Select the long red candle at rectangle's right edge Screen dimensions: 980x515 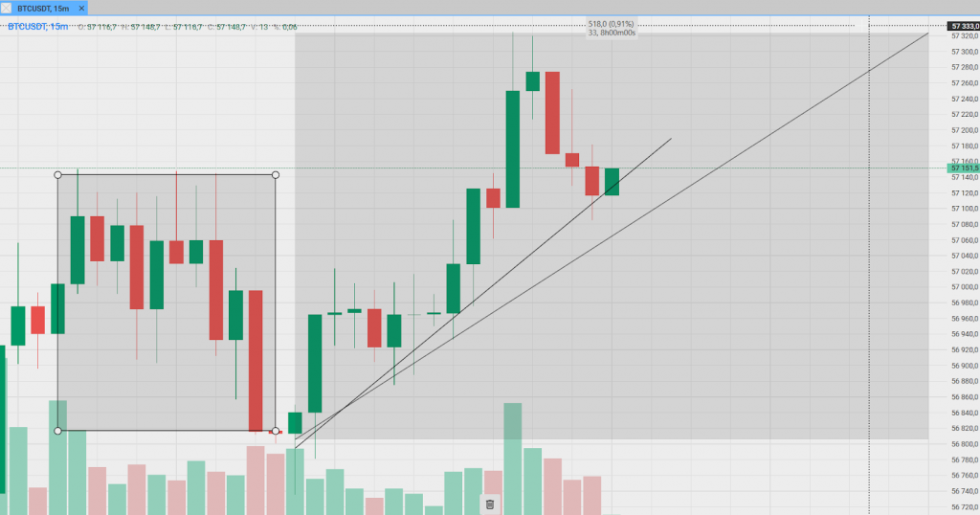256,361
